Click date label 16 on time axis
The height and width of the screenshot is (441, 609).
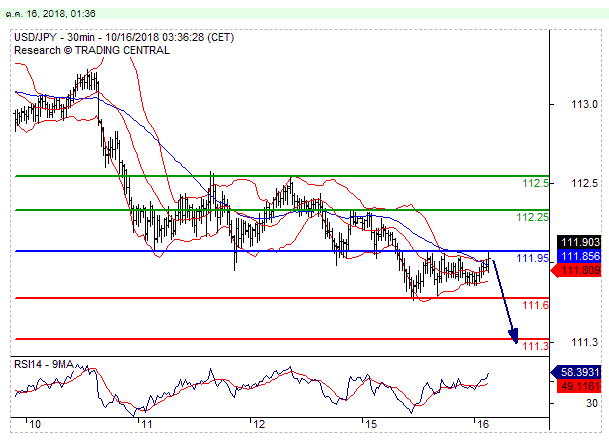[483, 424]
